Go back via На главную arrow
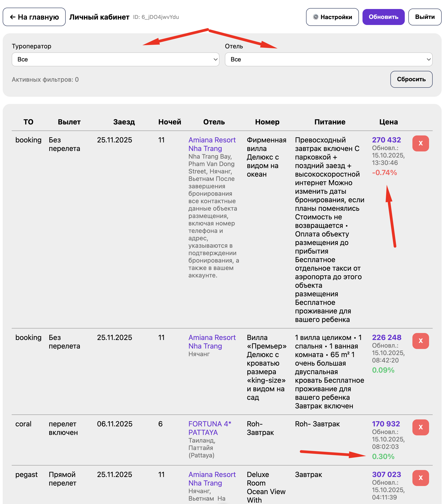The image size is (443, 504). point(13,17)
